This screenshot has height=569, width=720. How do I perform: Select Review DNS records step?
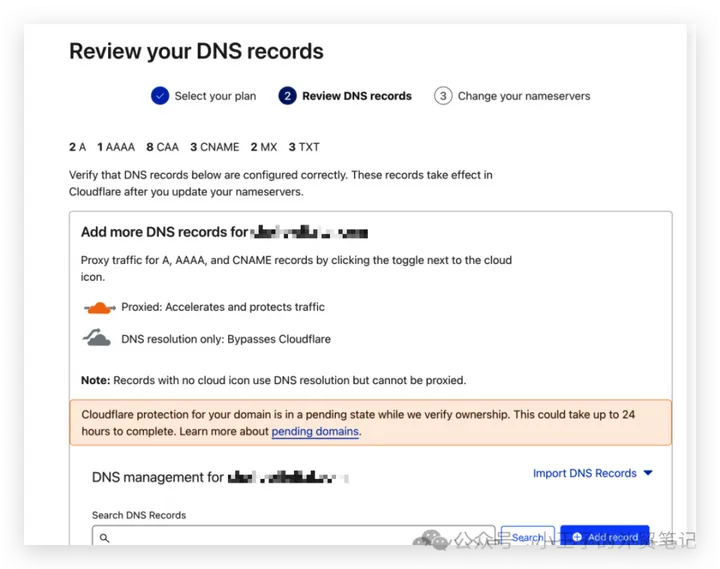tap(357, 96)
